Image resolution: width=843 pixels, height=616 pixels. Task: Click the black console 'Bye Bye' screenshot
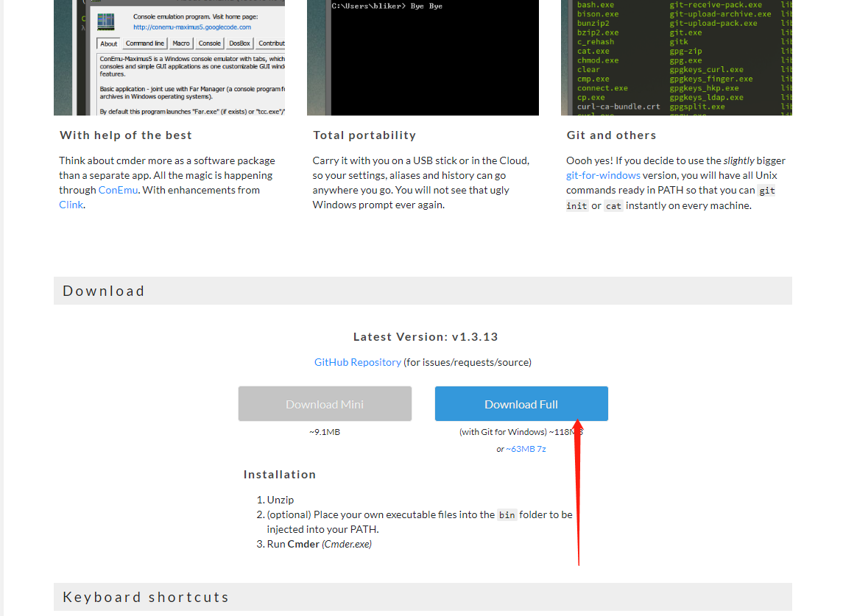point(423,57)
